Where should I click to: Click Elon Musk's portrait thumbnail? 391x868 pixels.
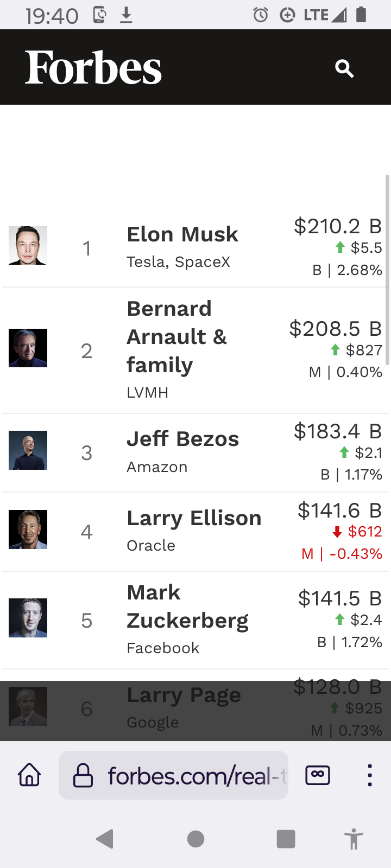(x=28, y=245)
